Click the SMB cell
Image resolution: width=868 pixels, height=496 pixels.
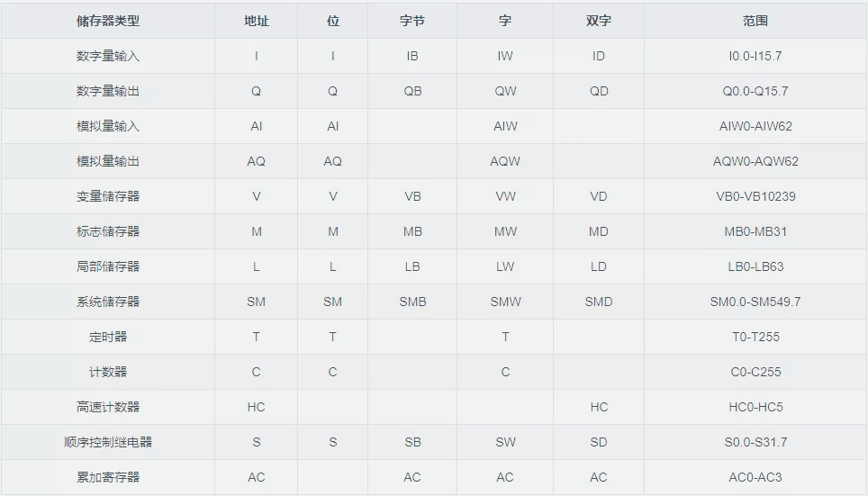tap(412, 302)
